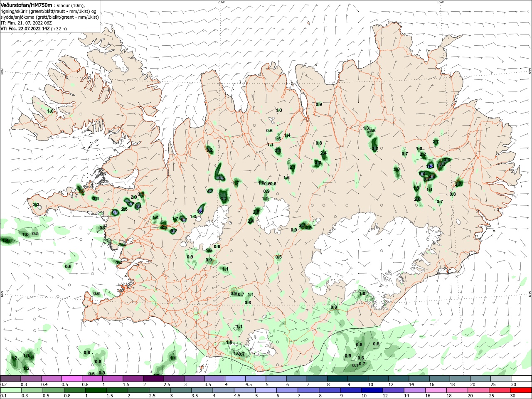Viewport: 532px width, 399px height.
Task: Click light lavender swatch between 4 and 4.5, top row
Action: 235,379
